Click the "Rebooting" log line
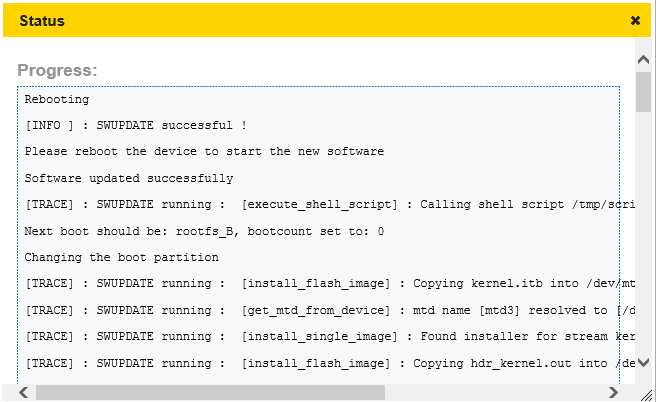This screenshot has height=402, width=656. pos(57,100)
